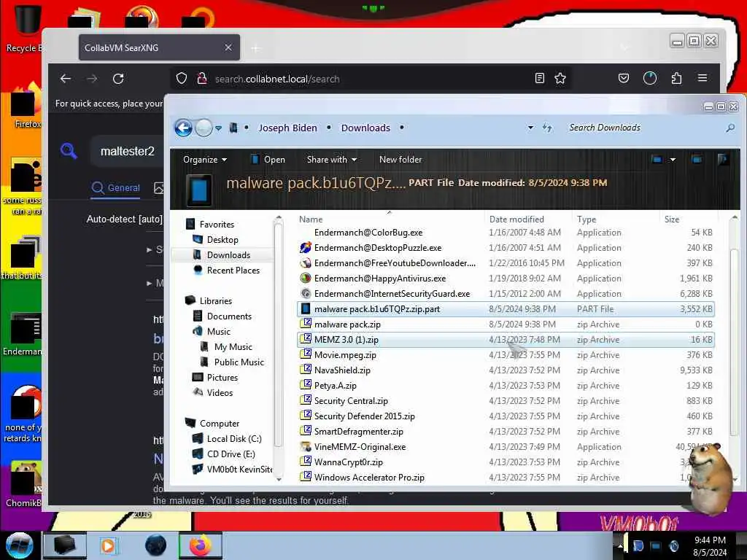This screenshot has height=560, width=747.
Task: Click Joseph Biden in the address path
Action: pyautogui.click(x=287, y=128)
